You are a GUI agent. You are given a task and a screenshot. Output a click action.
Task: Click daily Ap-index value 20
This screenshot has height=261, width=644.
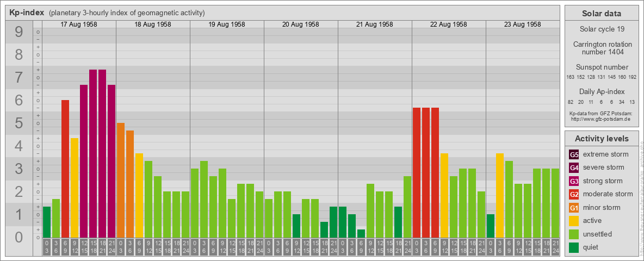point(581,102)
